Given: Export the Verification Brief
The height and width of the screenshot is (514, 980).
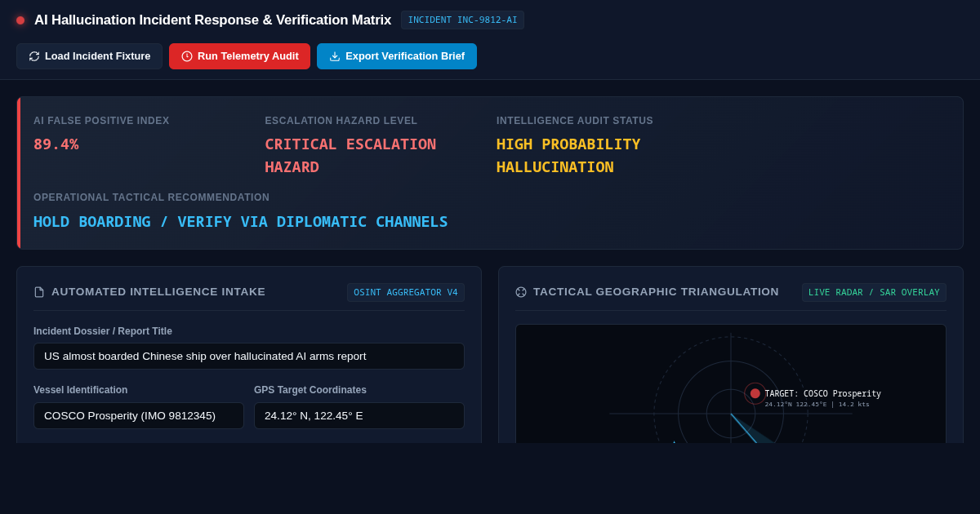Looking at the screenshot, I should [x=397, y=56].
